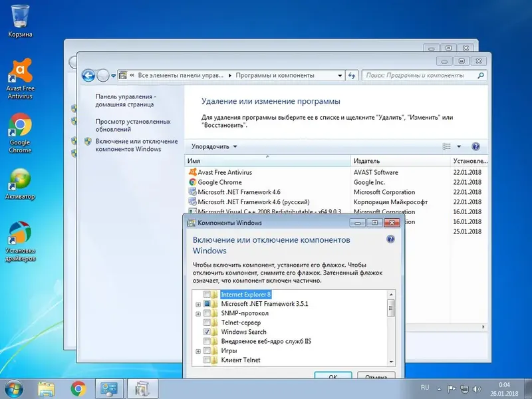Sort by the Установлено column header
Image resolution: width=532 pixels, height=399 pixels.
(x=469, y=161)
